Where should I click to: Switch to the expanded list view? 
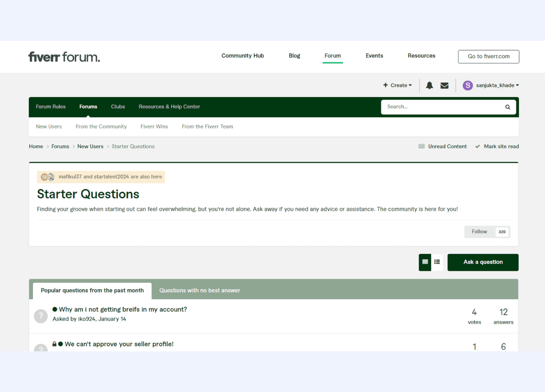pyautogui.click(x=425, y=262)
